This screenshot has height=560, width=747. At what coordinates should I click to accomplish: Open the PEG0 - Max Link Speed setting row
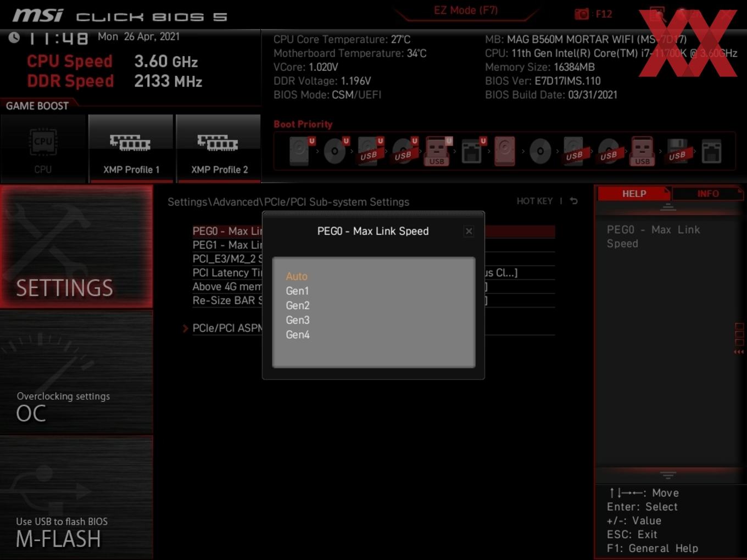(374, 231)
